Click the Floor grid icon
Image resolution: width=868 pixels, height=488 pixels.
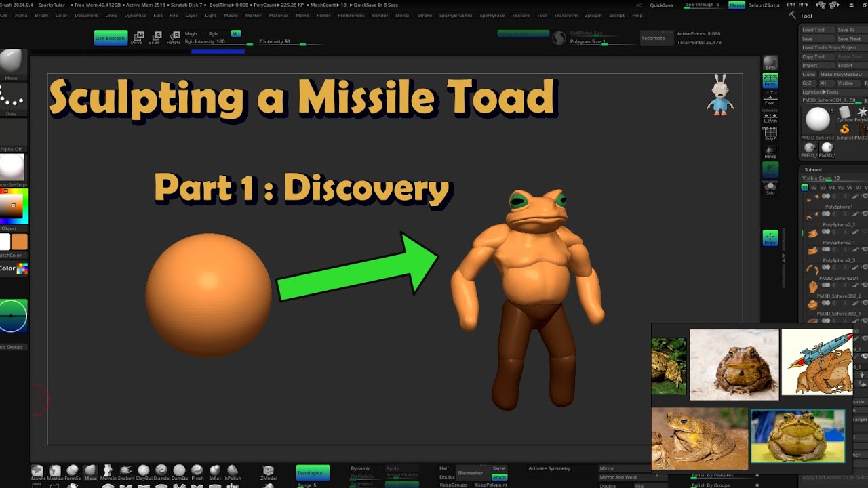770,98
